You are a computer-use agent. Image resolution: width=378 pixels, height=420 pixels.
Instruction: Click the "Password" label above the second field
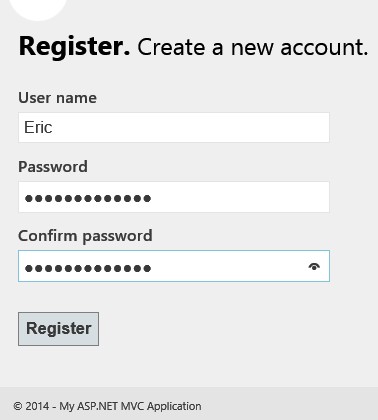(x=53, y=167)
